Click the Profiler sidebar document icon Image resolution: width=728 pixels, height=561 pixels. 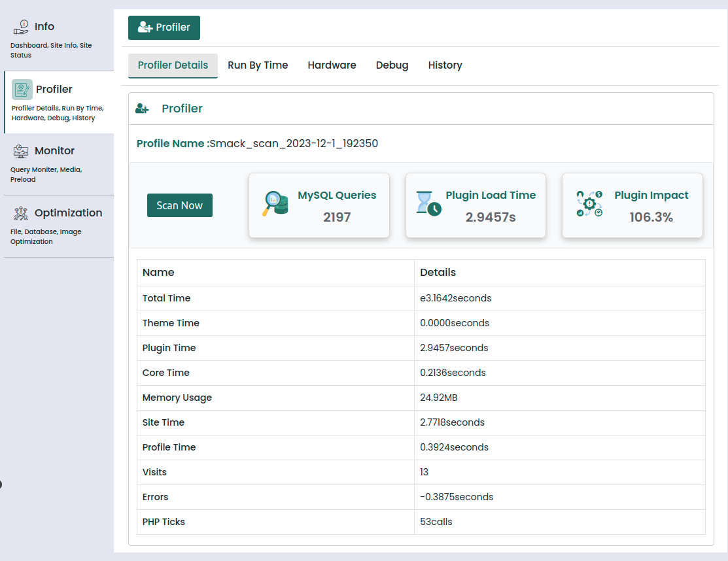point(22,90)
